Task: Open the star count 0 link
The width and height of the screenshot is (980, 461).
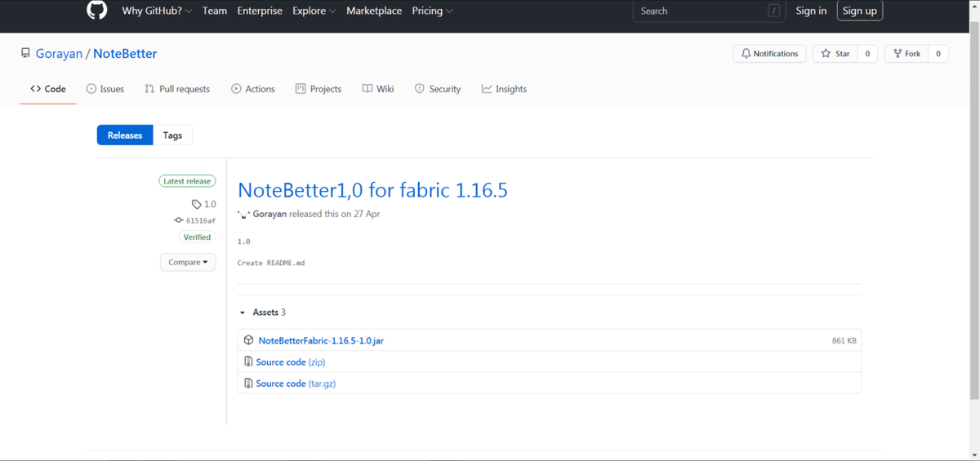Action: [867, 54]
